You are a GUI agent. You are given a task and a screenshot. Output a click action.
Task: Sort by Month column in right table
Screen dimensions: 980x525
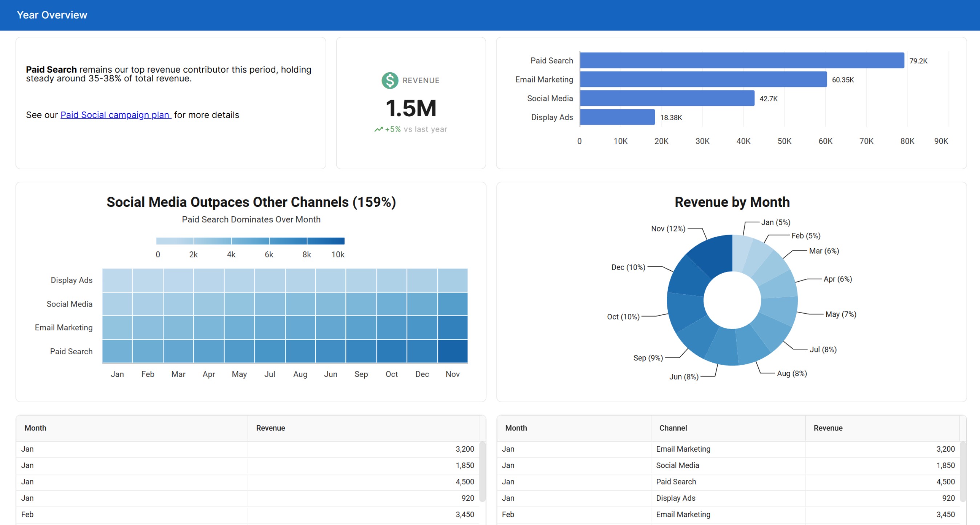pyautogui.click(x=574, y=428)
